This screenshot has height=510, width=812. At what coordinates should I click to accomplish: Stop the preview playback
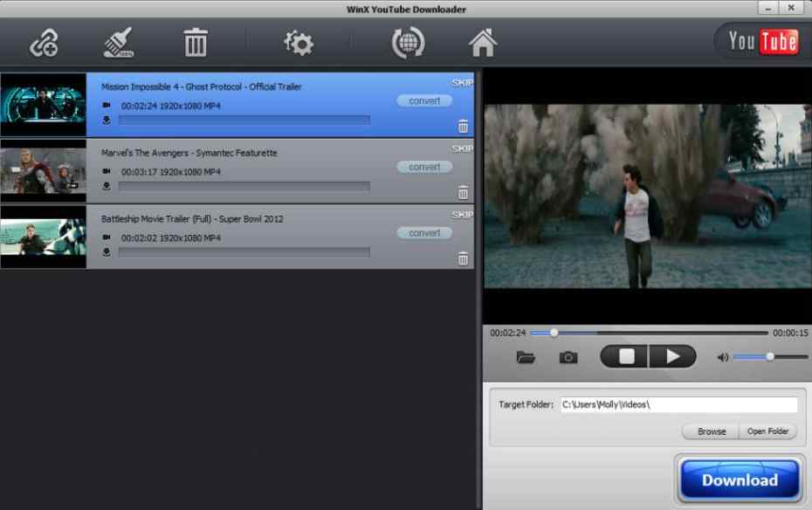624,356
